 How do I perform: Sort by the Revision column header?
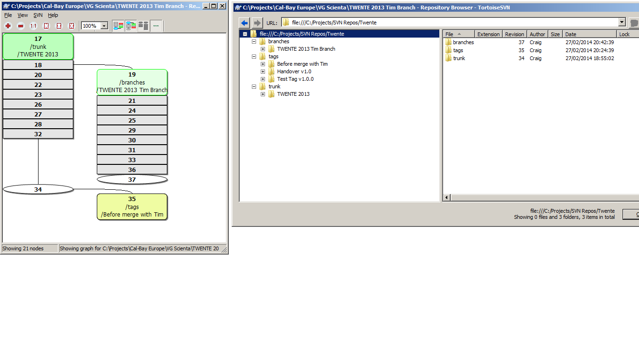[514, 34]
